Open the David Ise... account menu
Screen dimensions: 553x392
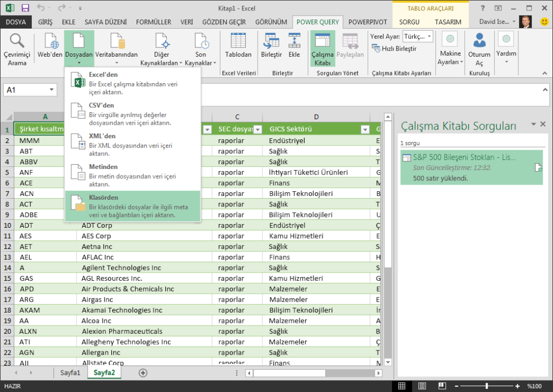coord(497,22)
